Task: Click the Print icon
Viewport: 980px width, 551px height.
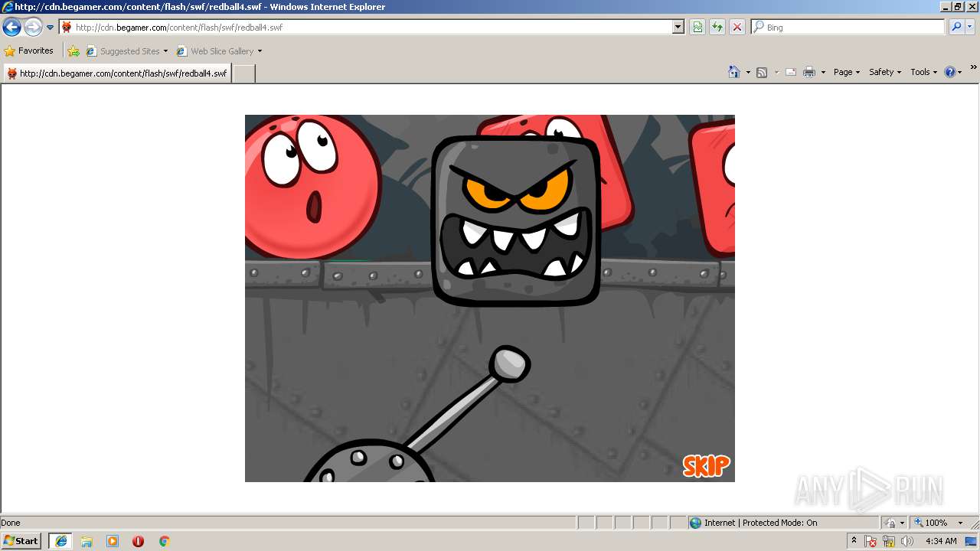Action: tap(809, 72)
